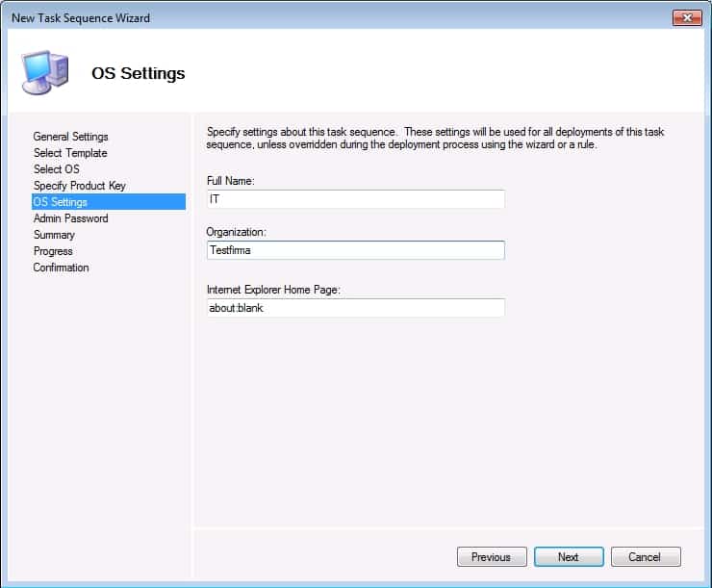Jump to the Select Template step

(70, 153)
